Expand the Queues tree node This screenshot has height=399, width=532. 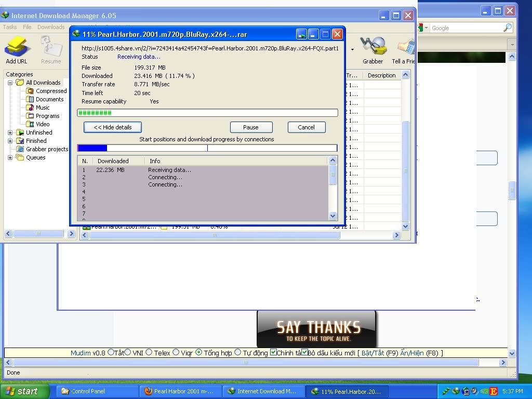(x=10, y=157)
